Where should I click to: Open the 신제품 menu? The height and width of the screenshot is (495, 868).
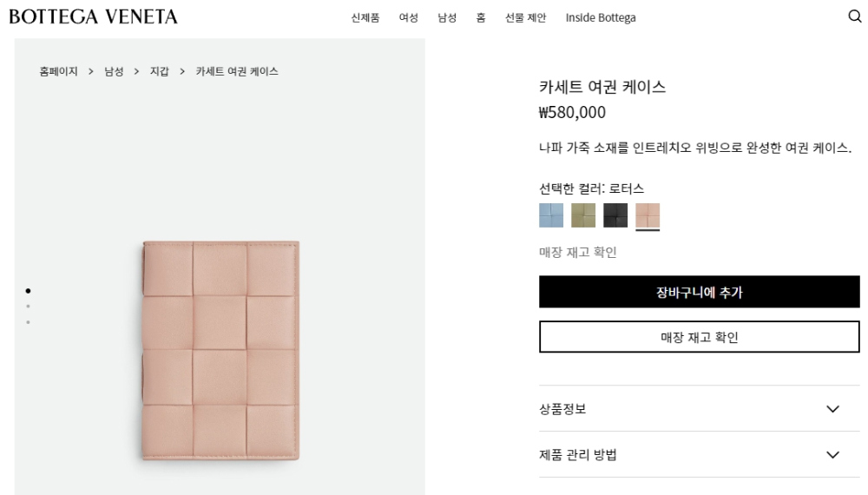click(365, 18)
